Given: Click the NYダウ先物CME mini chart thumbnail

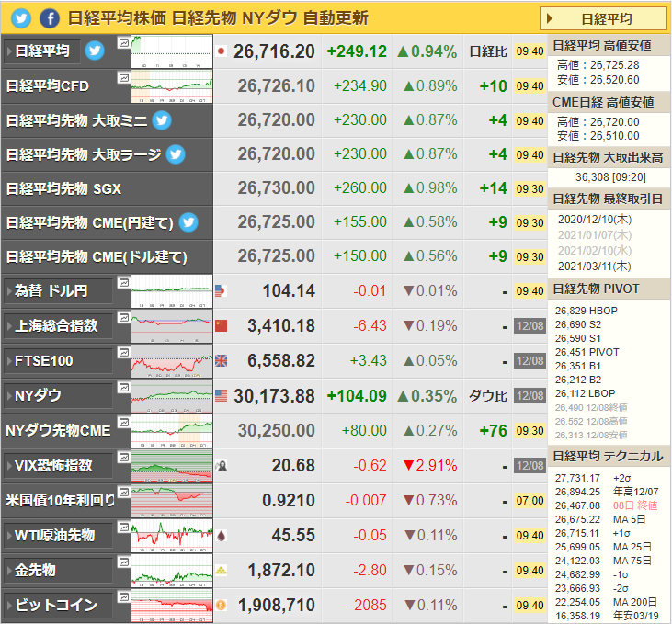Looking at the screenshot, I should [172, 431].
